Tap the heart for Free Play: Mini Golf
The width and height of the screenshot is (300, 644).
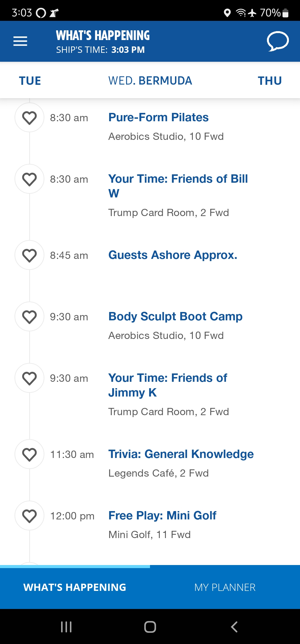(29, 516)
